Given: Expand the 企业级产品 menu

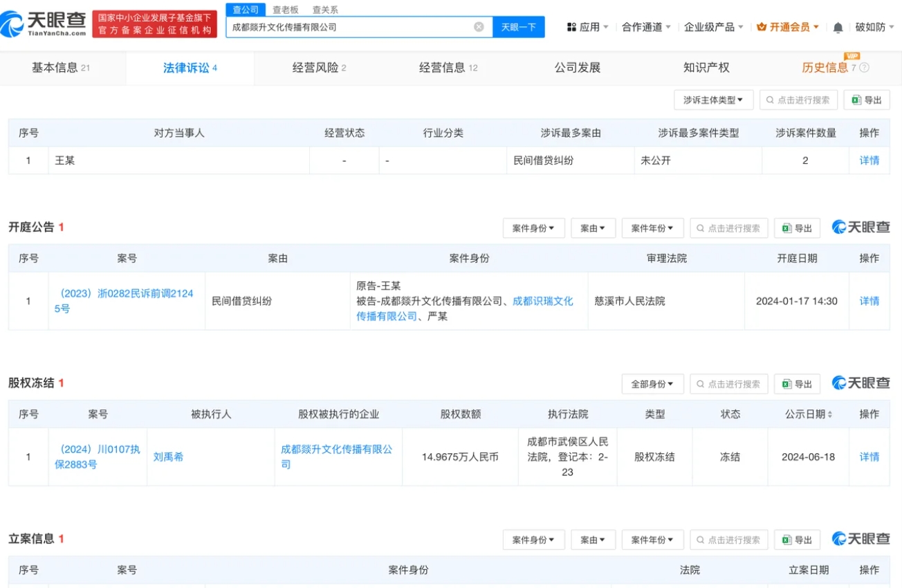Looking at the screenshot, I should (713, 27).
